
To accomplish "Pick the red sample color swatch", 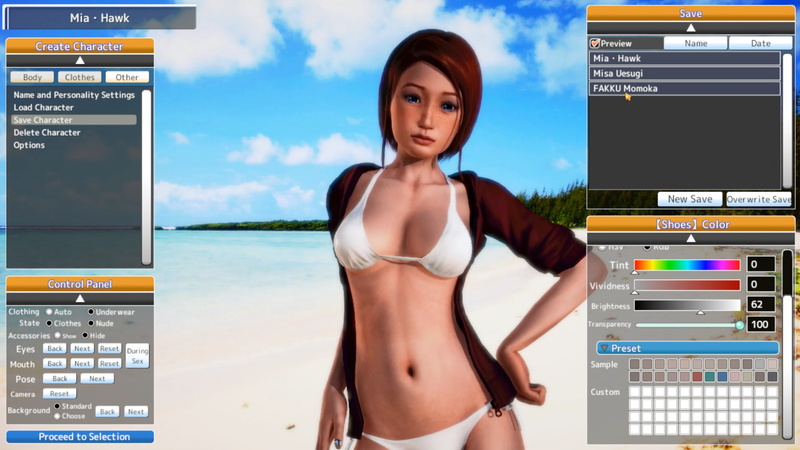I will click(697, 377).
